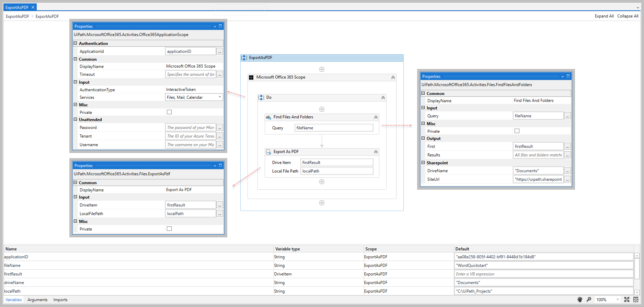The width and height of the screenshot is (644, 307).
Task: Open ellipsis editor for DriveName property
Action: 567,171
